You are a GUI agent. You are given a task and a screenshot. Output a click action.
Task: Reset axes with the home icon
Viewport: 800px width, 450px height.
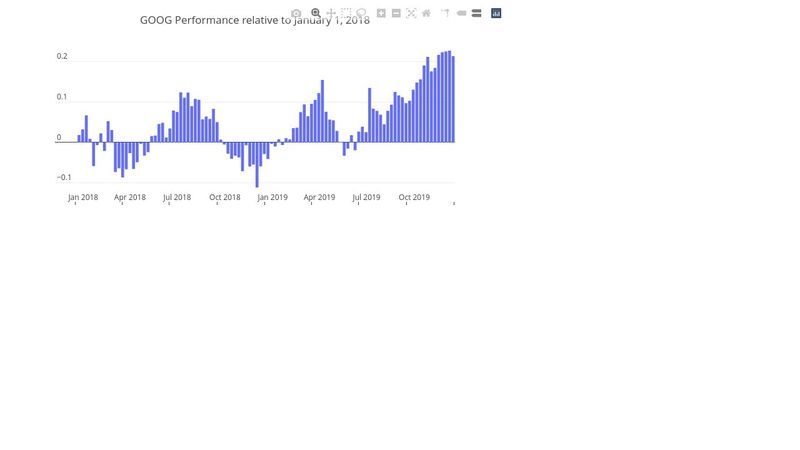(426, 13)
